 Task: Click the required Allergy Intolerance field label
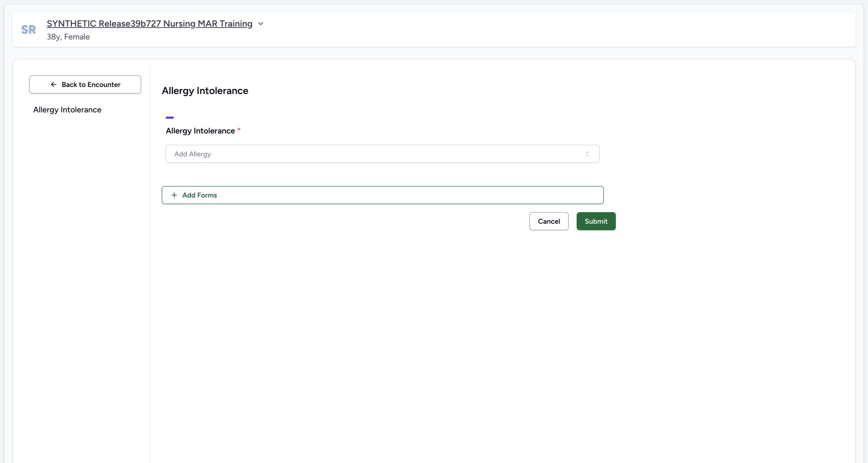[203, 131]
